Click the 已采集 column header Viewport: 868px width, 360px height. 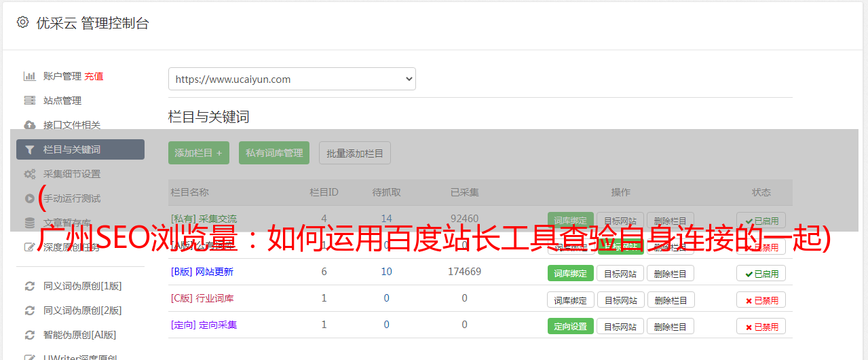465,192
